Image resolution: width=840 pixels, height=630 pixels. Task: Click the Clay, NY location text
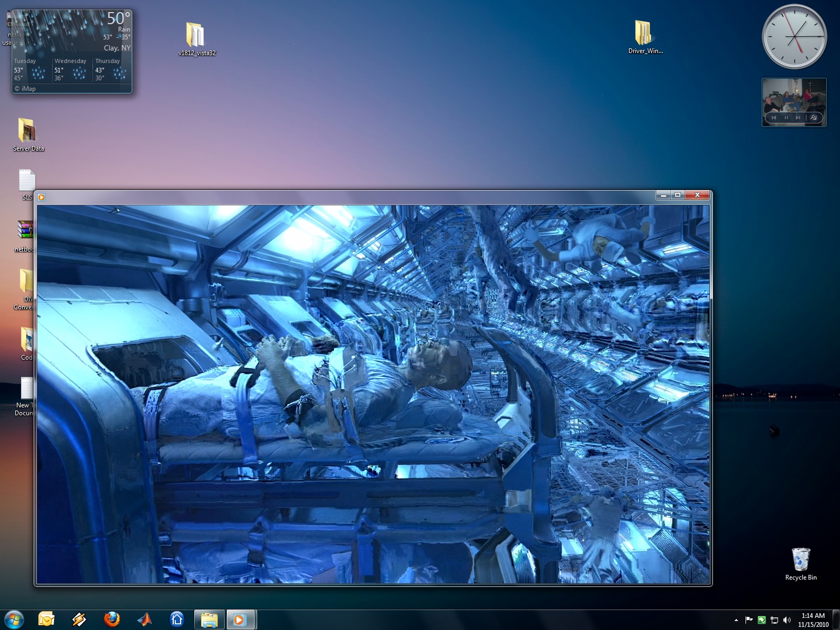pos(117,48)
